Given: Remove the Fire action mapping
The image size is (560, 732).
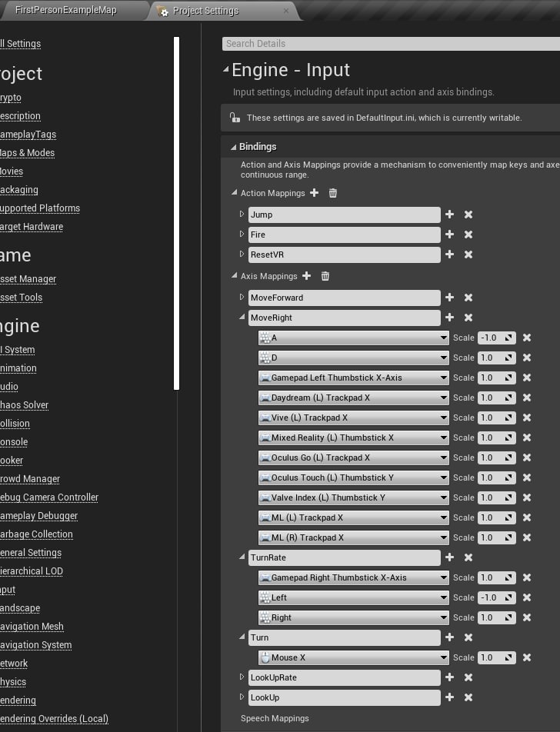Looking at the screenshot, I should tap(468, 235).
